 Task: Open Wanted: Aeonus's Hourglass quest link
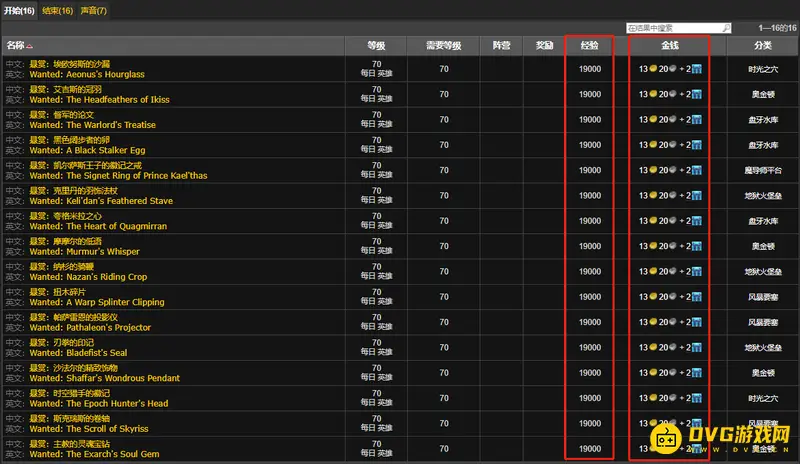(87, 75)
